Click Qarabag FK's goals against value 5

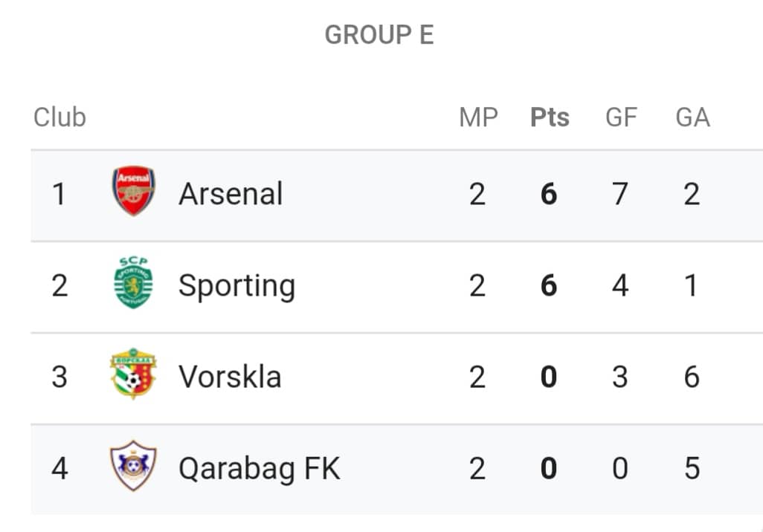[692, 468]
